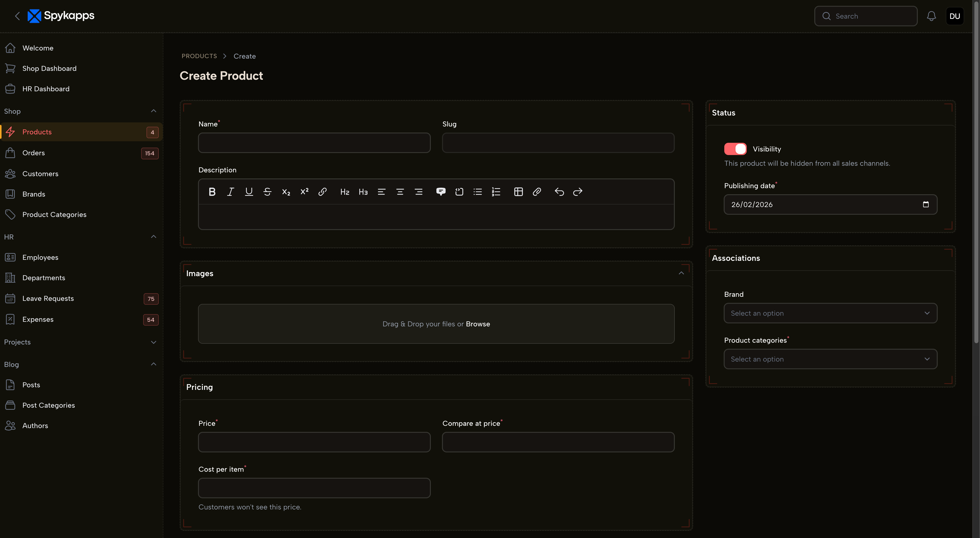
Task: Open the PRODUCTS breadcrumb link
Action: point(199,56)
